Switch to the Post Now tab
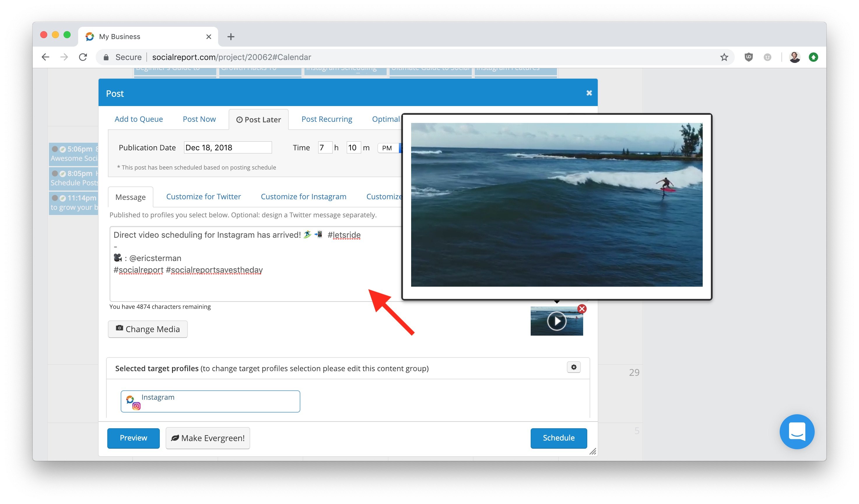Image resolution: width=859 pixels, height=504 pixels. (199, 119)
